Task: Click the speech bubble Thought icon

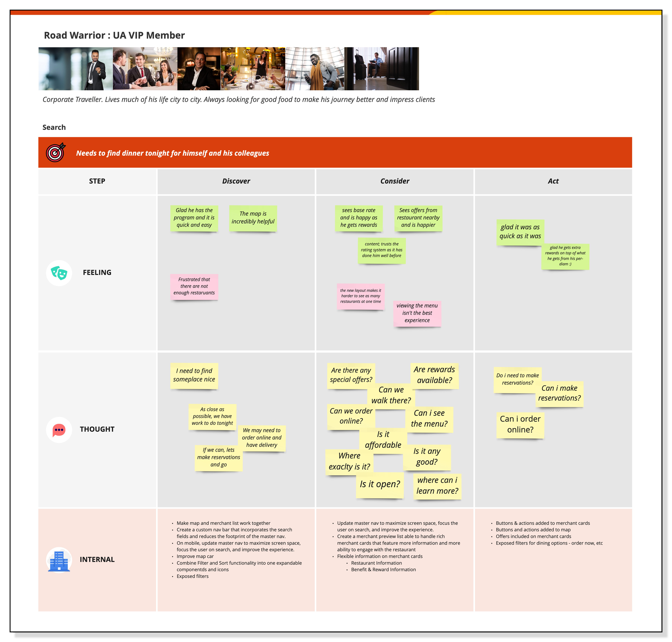Action: coord(59,430)
